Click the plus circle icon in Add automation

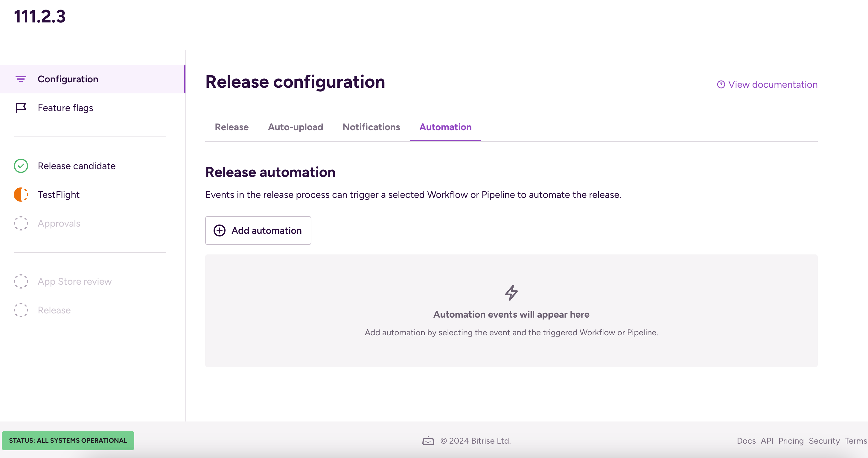pyautogui.click(x=219, y=230)
